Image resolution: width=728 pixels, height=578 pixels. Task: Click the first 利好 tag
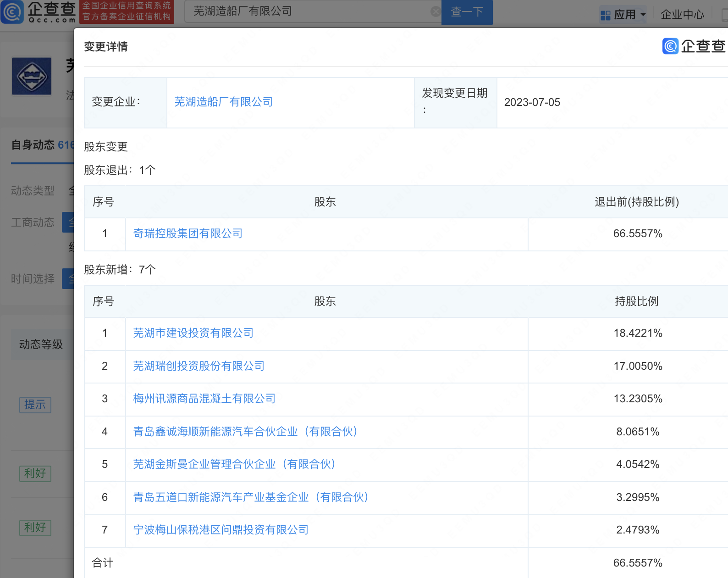(x=35, y=473)
